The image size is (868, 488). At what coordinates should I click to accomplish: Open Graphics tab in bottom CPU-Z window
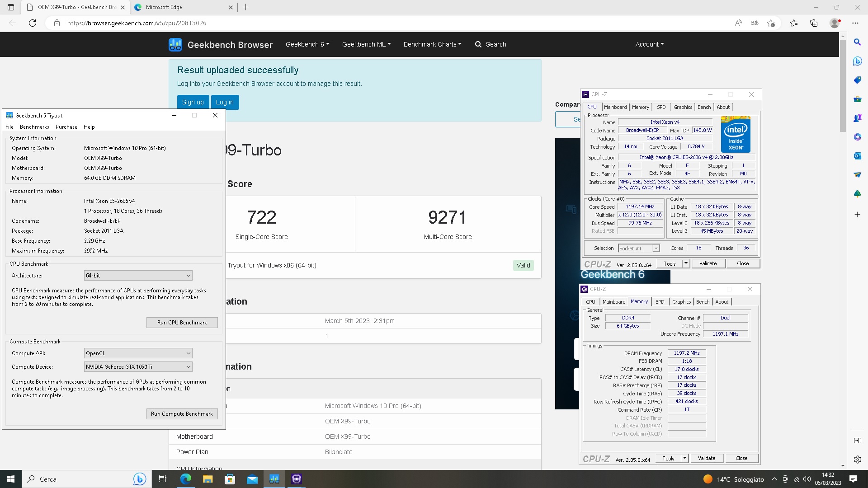coord(681,302)
